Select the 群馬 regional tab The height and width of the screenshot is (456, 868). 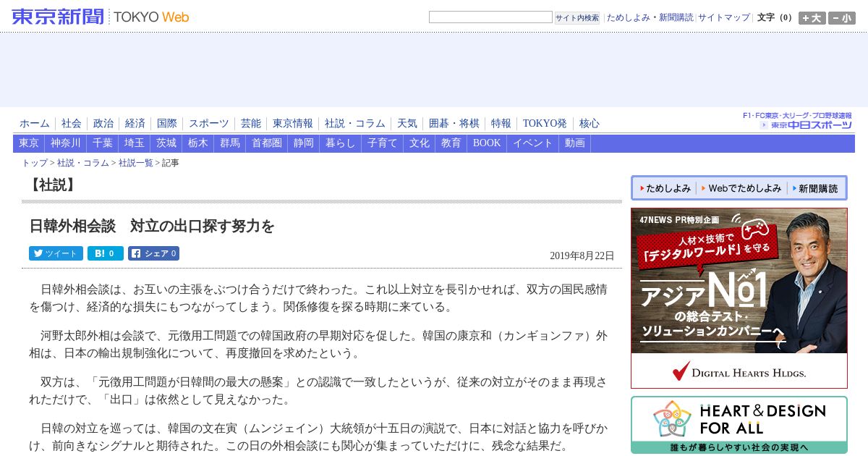230,143
